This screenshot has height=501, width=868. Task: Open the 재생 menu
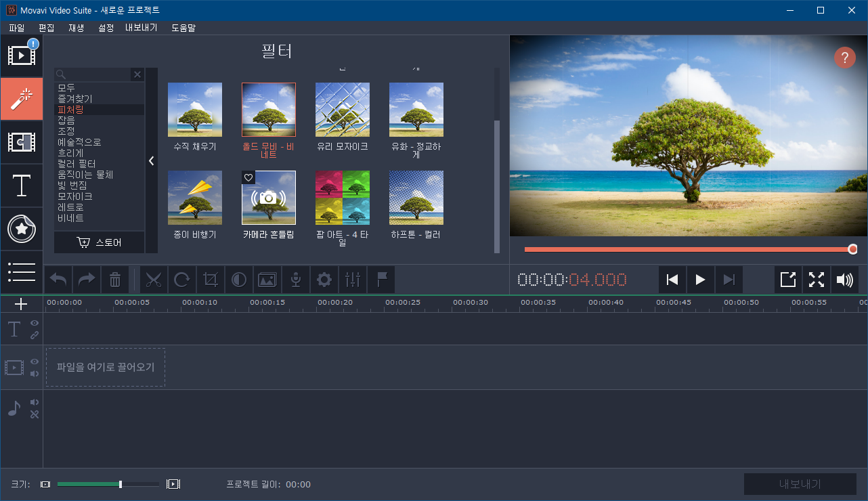[77, 28]
